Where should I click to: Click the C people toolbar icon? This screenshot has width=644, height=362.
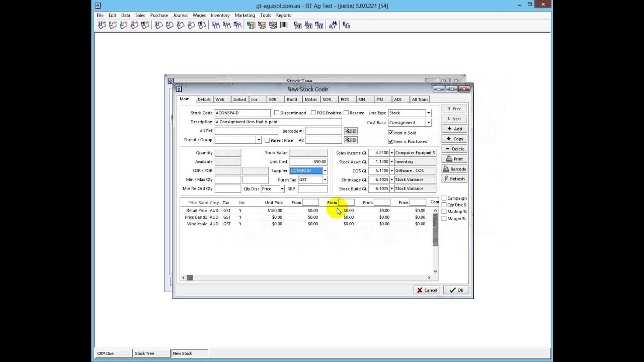pyautogui.click(x=216, y=25)
